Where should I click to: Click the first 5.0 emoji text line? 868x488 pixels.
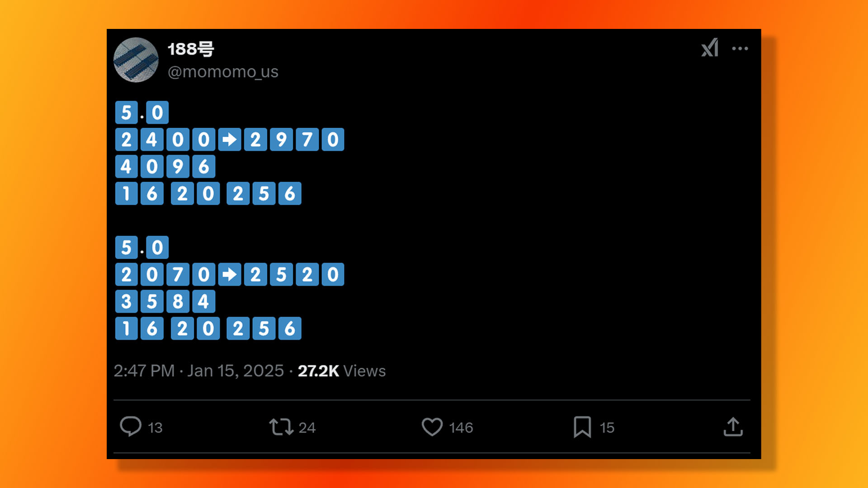142,113
